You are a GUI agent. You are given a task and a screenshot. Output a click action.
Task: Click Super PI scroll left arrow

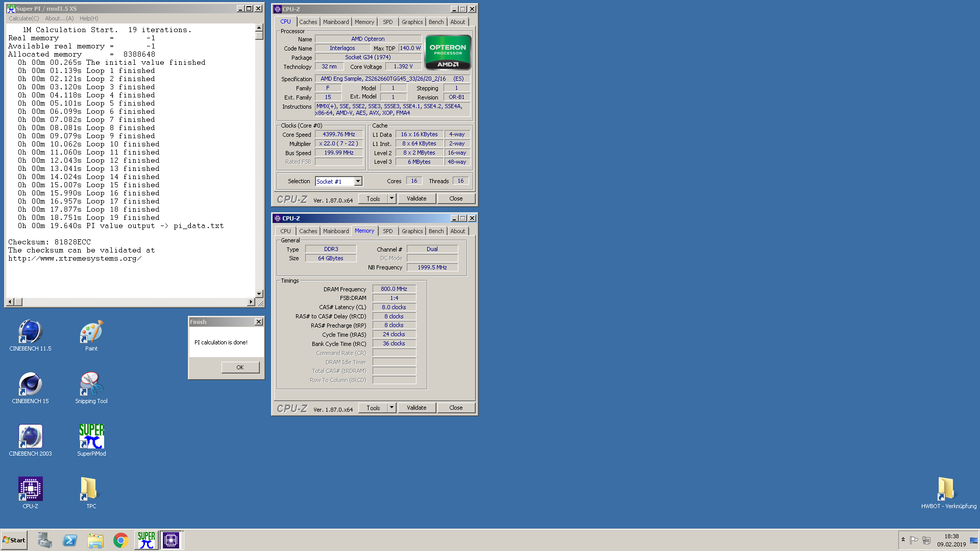pyautogui.click(x=10, y=302)
